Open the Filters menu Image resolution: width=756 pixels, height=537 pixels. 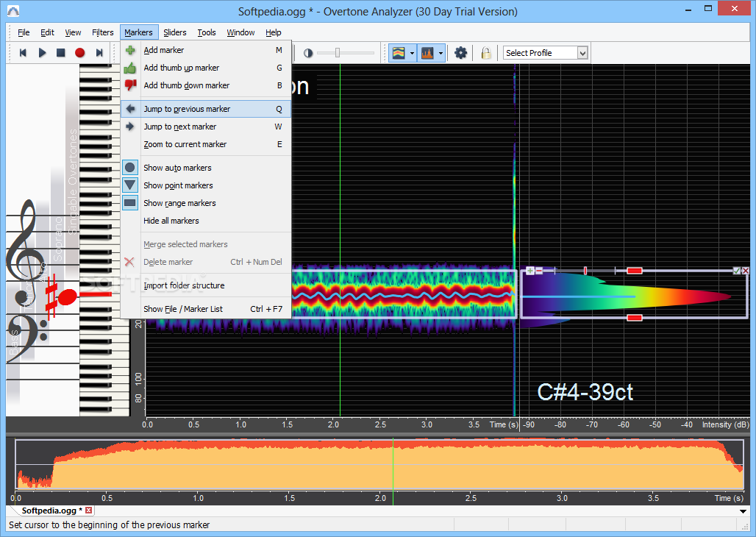point(103,32)
